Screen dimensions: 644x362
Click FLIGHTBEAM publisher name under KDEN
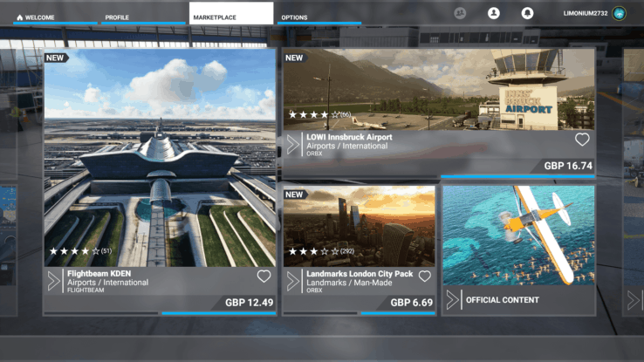86,290
